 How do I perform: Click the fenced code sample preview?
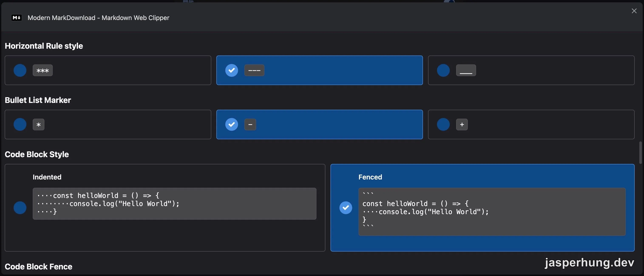tap(492, 212)
